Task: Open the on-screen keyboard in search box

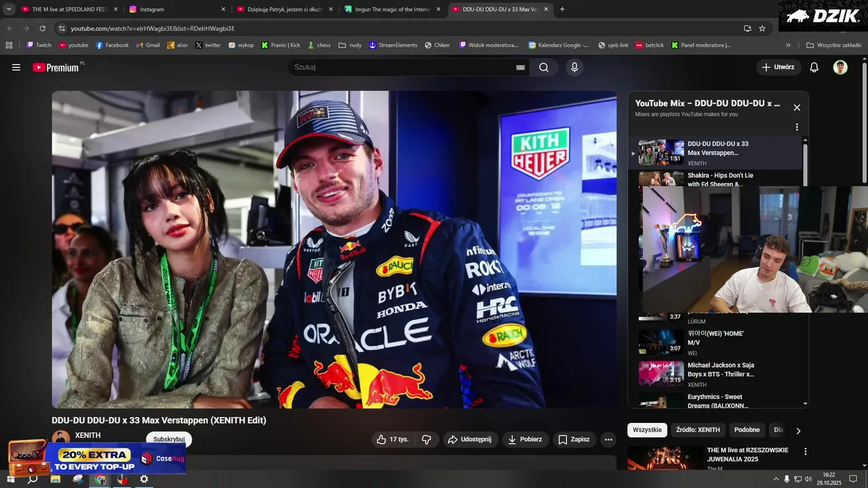Action: click(520, 67)
